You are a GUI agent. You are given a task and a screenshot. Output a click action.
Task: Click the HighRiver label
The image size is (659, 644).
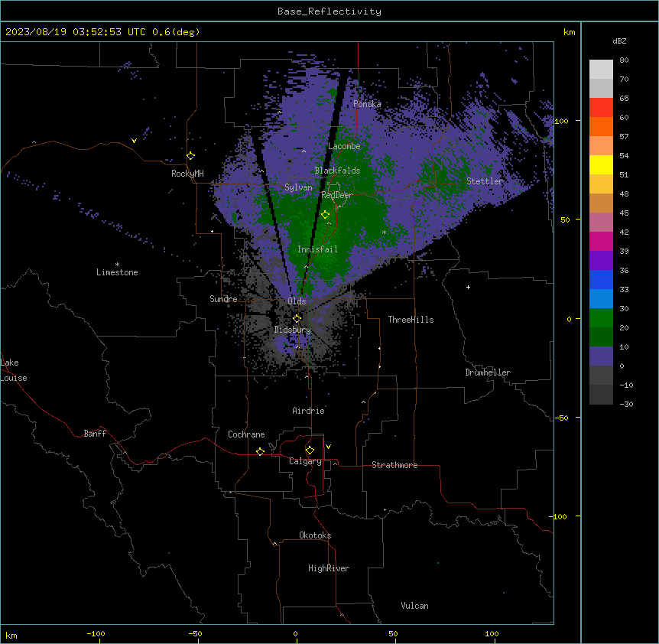pos(329,568)
